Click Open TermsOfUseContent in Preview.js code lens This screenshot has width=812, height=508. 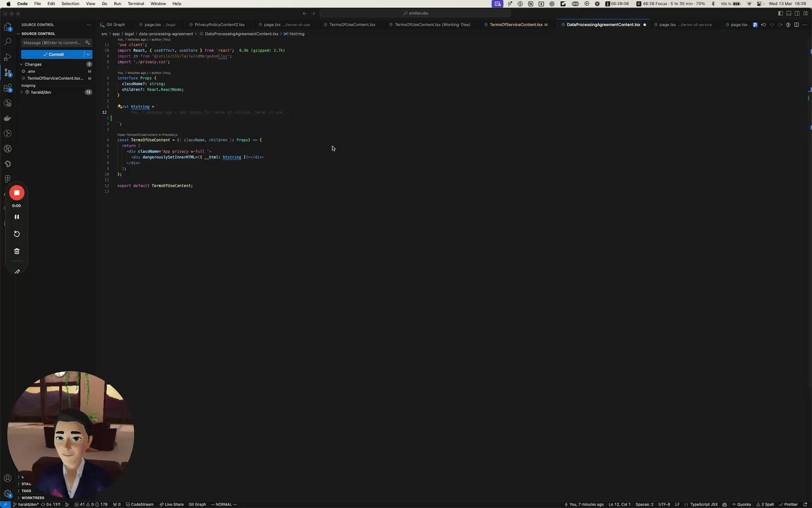(x=147, y=135)
